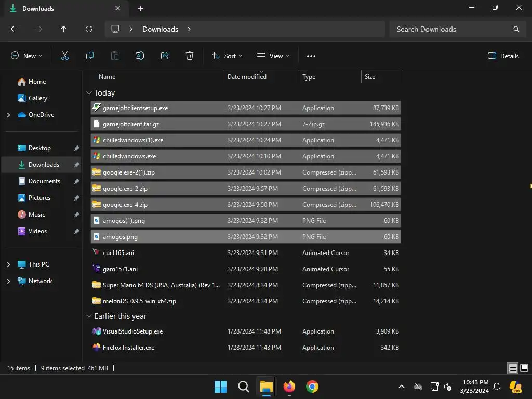Add a new tab with plus icon

pyautogui.click(x=140, y=9)
